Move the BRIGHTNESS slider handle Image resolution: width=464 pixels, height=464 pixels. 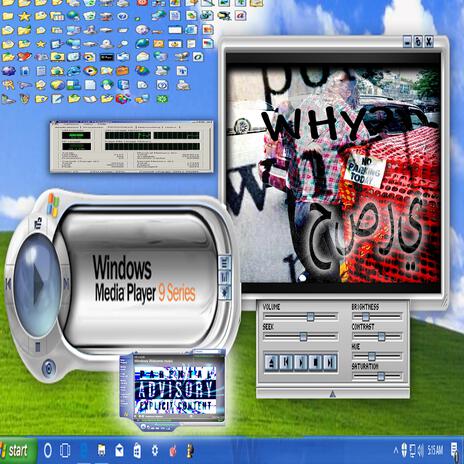coord(366,317)
